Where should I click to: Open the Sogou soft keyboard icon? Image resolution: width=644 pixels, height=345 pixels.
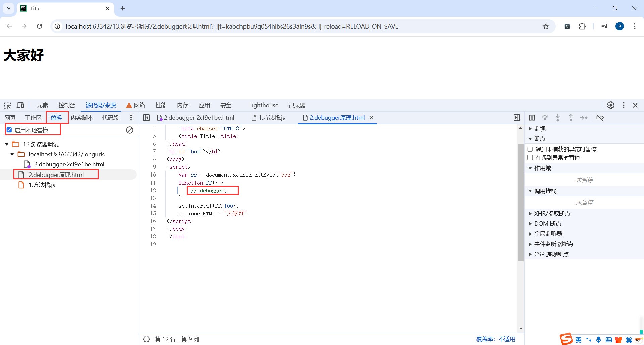[609, 340]
